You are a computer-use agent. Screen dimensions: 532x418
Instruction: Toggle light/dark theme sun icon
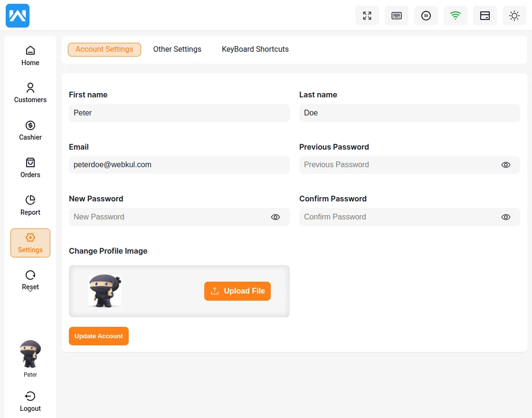click(514, 16)
